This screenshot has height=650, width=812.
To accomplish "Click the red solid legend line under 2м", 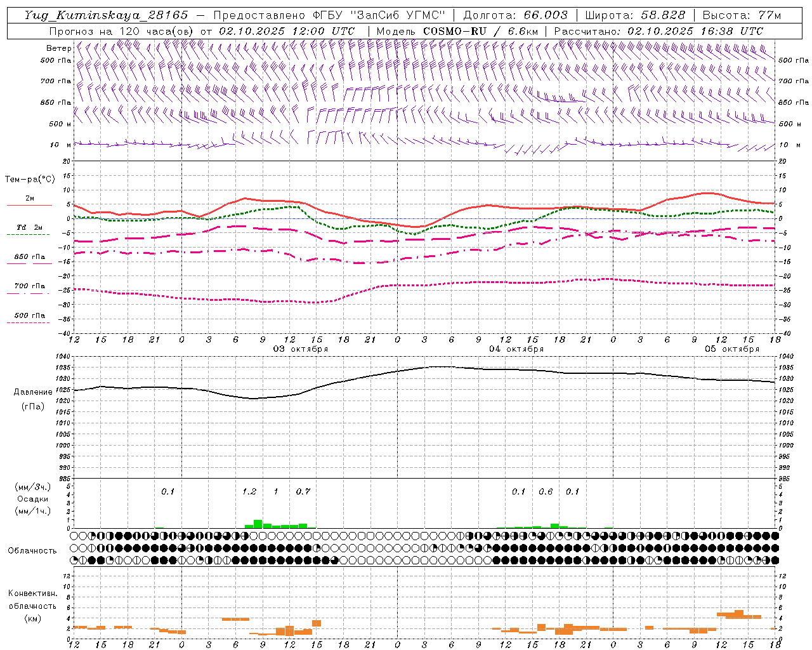I will (x=29, y=205).
